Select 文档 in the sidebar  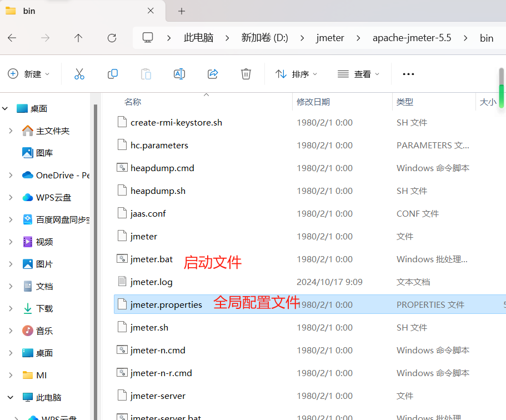click(44, 286)
